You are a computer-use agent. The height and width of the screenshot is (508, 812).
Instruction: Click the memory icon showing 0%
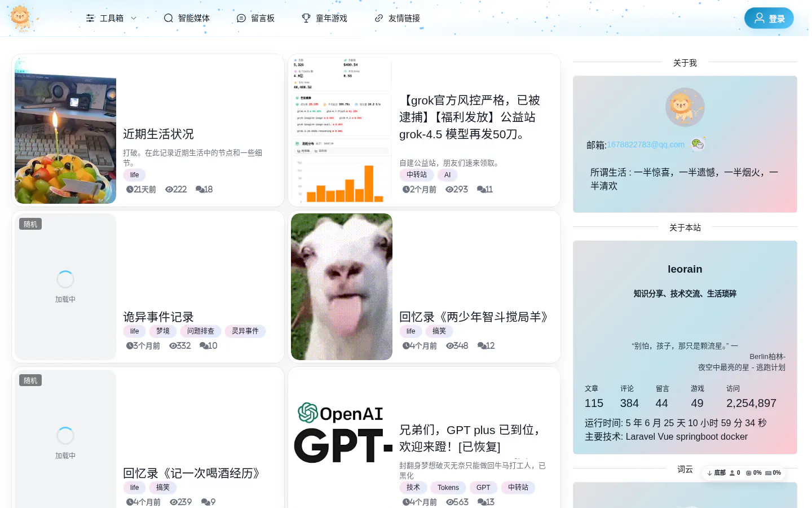coord(768,473)
